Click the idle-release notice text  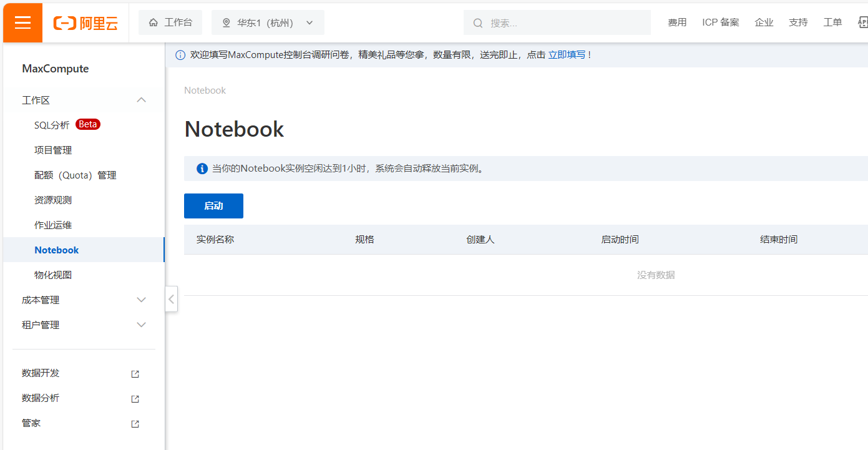tap(349, 169)
